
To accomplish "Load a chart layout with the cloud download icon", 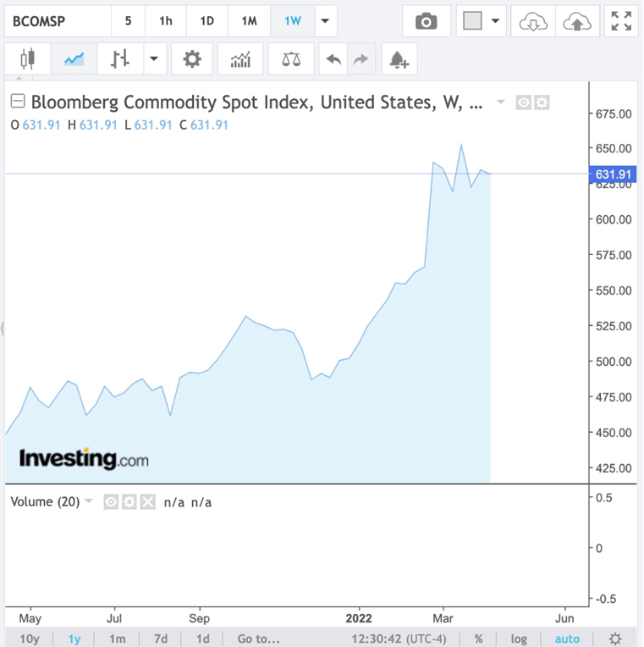I will tap(533, 21).
